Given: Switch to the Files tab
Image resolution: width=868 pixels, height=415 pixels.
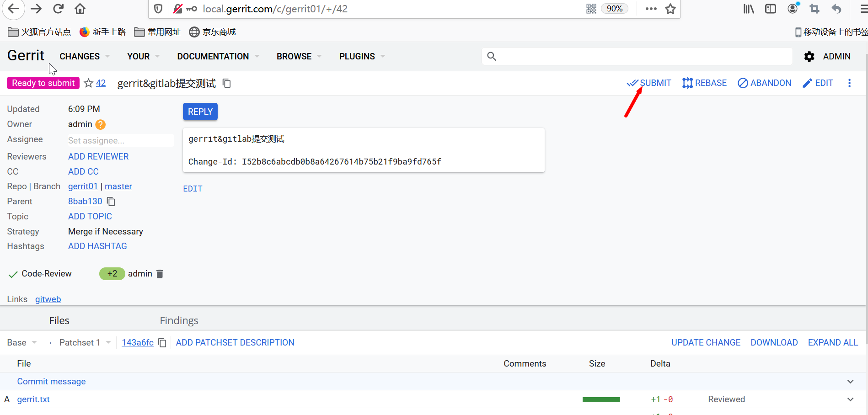Looking at the screenshot, I should coord(59,320).
